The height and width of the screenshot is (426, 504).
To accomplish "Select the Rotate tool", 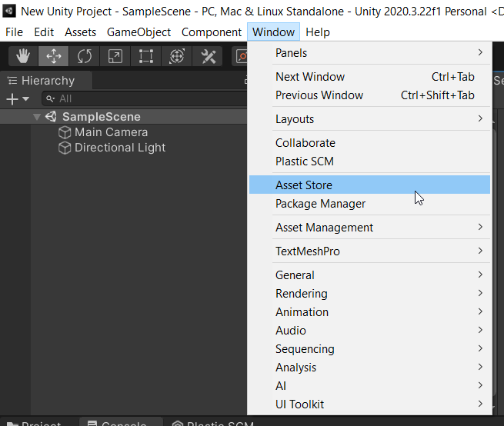I will pyautogui.click(x=84, y=56).
